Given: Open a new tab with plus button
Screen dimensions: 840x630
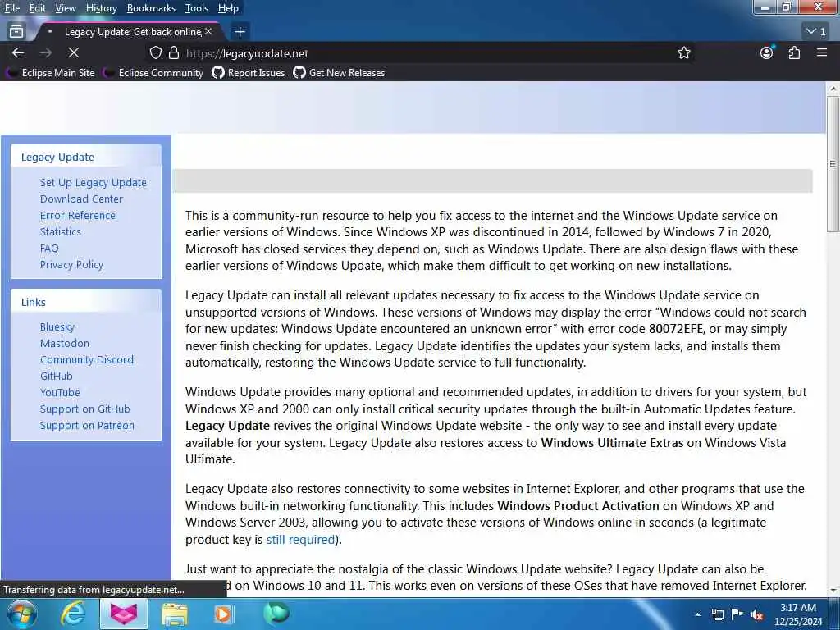Looking at the screenshot, I should click(240, 32).
